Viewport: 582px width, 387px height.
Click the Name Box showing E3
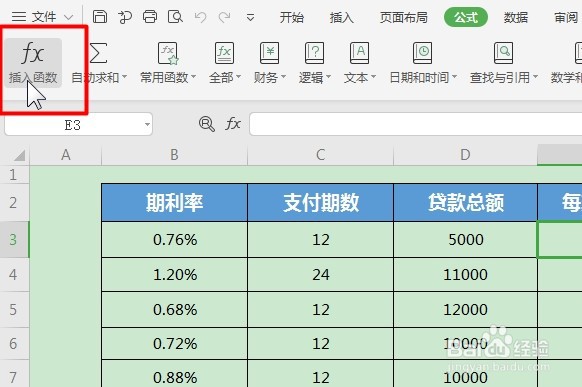[x=72, y=124]
